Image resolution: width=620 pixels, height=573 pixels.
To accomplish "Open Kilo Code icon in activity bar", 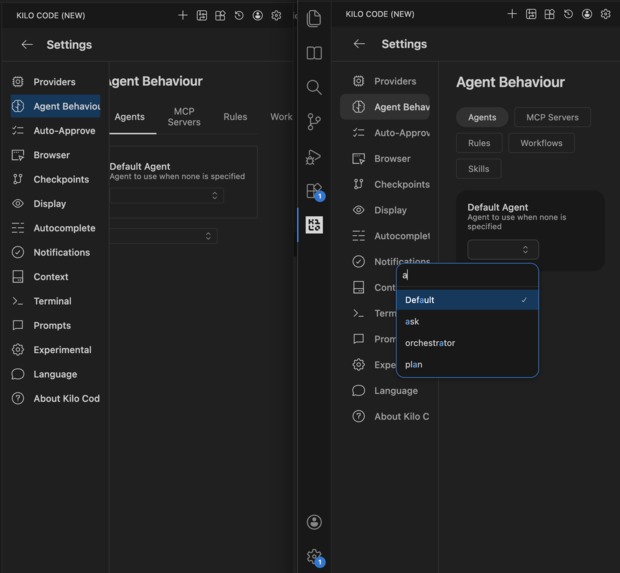I will [x=314, y=225].
